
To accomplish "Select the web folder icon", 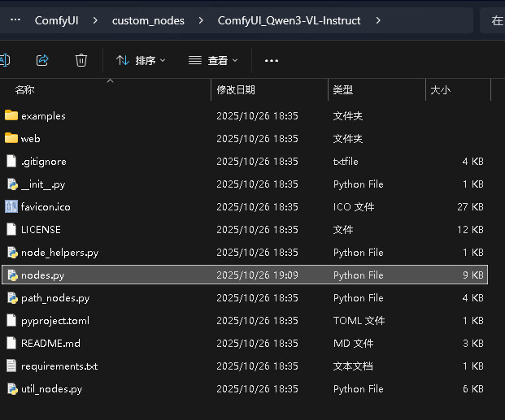I will point(11,138).
